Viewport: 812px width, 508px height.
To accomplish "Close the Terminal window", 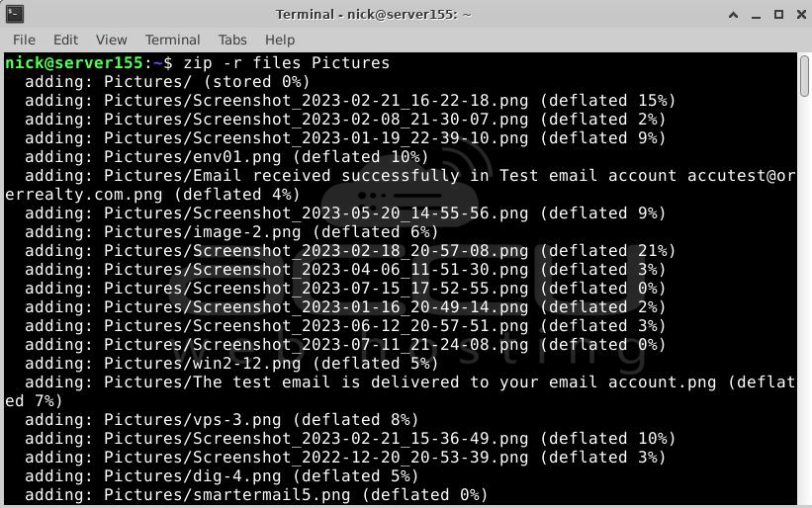I will 801,15.
